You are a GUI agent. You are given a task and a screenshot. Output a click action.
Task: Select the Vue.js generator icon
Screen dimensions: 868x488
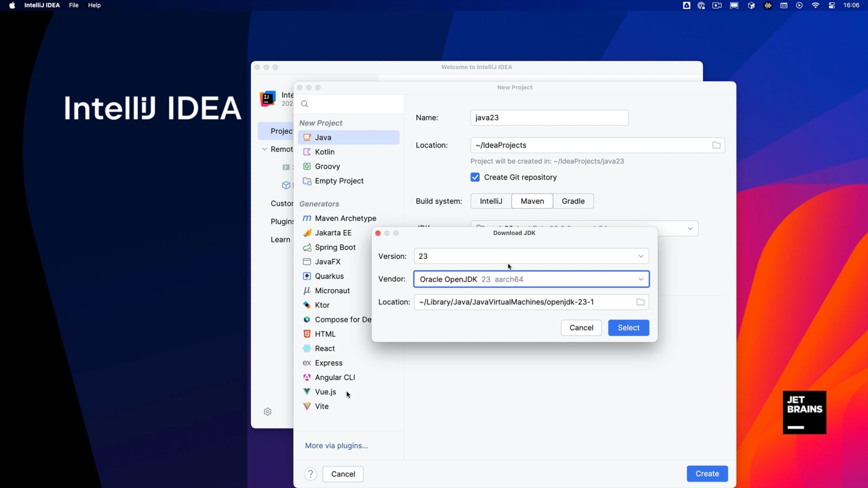coord(307,391)
